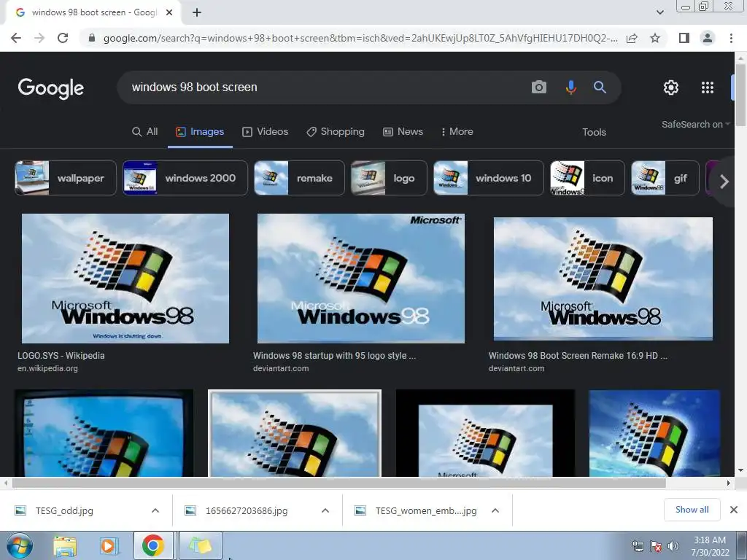Edit the windows 98 boot screen query

324,87
